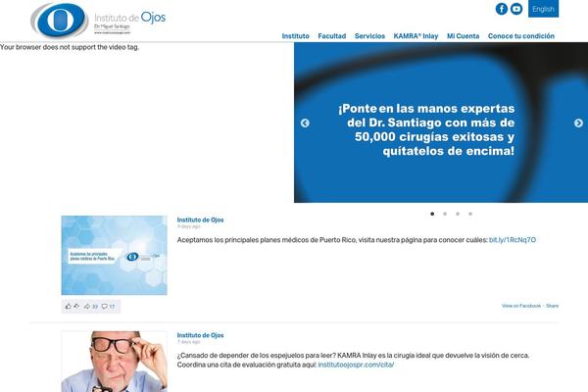Click the carousel slide headline text

click(x=426, y=129)
